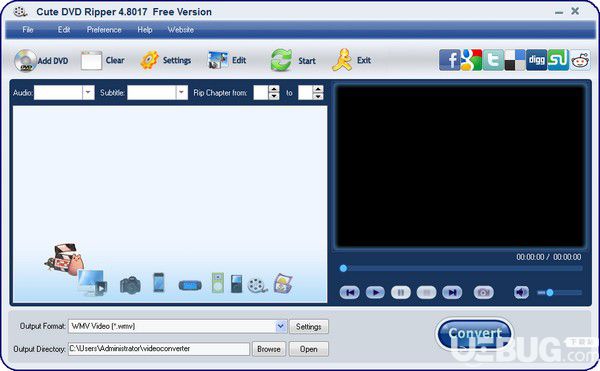Open the video Edit tool in toolbar
The height and width of the screenshot is (371, 600).
[x=227, y=60]
